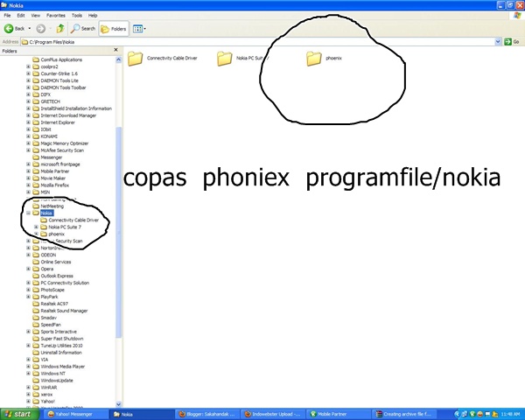Switch to Creating archive taskbar item

404,414
